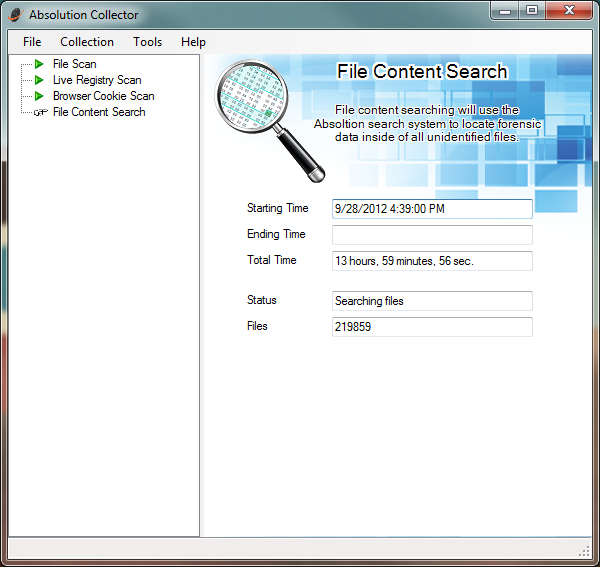This screenshot has width=600, height=567.
Task: Click the Total Time label
Action: click(272, 260)
